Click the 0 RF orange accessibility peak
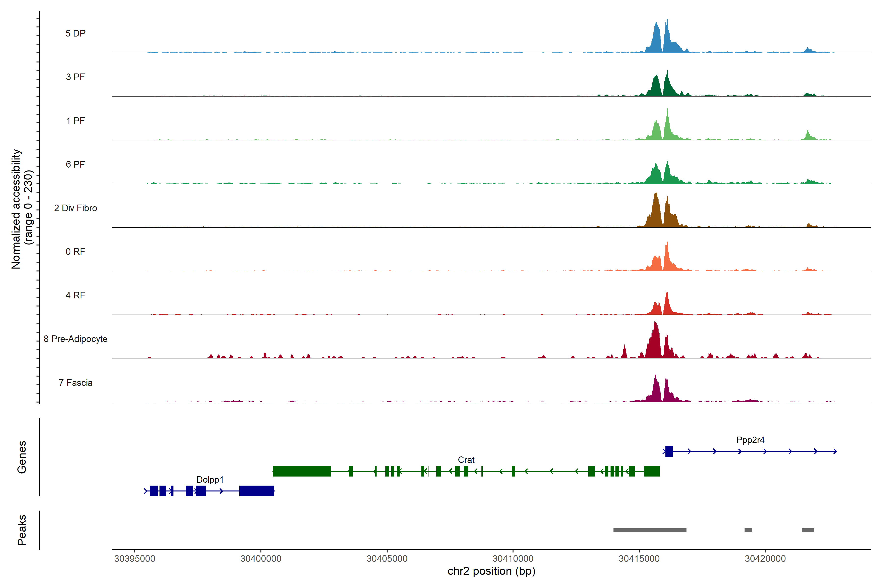Image resolution: width=882 pixels, height=588 pixels. [x=666, y=261]
